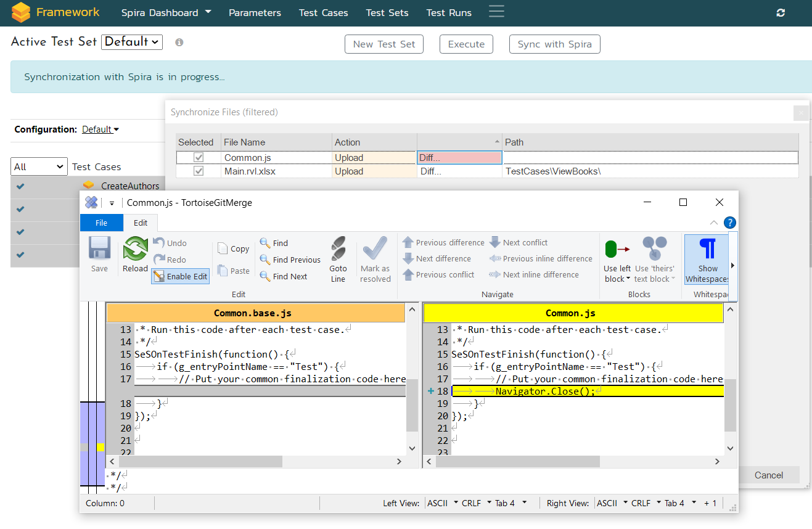Image resolution: width=812 pixels, height=529 pixels.
Task: Open Test Runs in the navbar
Action: pos(449,12)
